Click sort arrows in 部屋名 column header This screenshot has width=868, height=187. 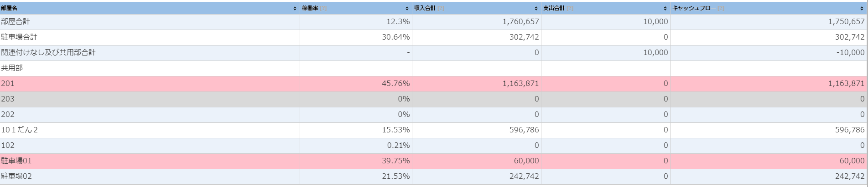click(295, 9)
